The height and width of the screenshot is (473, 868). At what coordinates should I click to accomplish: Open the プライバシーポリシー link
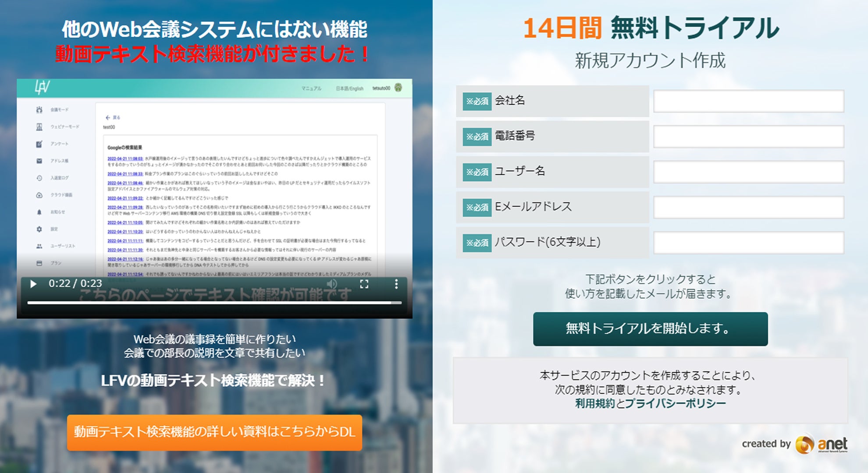pyautogui.click(x=675, y=403)
